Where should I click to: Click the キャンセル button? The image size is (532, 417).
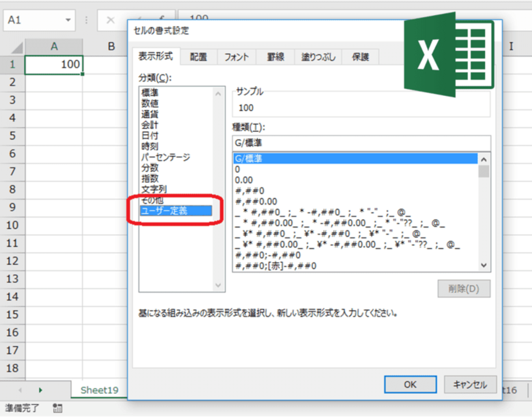(x=470, y=385)
